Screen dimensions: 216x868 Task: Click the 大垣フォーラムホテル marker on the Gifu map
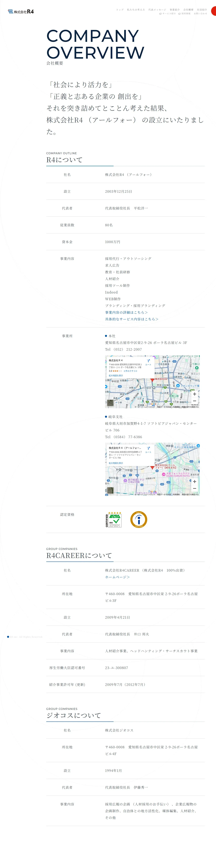[164, 474]
